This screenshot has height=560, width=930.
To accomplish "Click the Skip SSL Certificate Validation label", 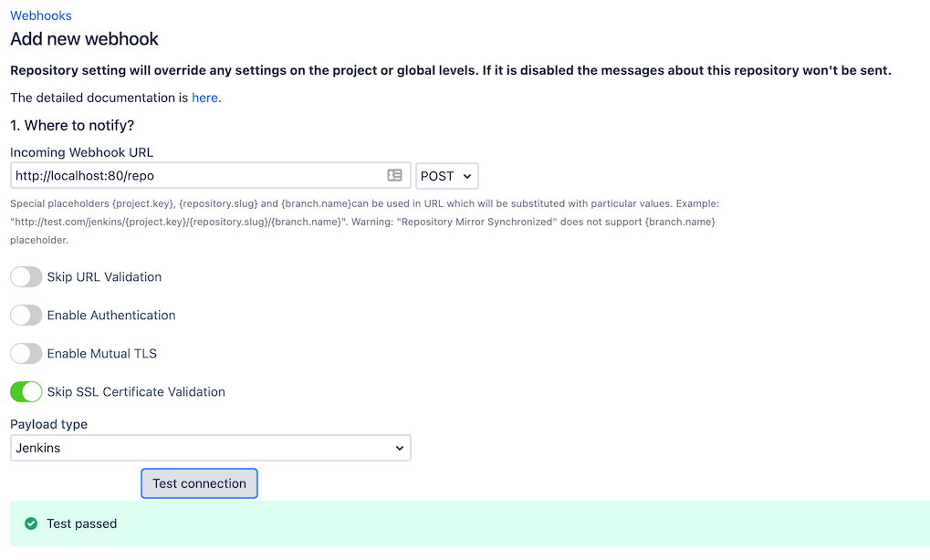I will tap(136, 392).
